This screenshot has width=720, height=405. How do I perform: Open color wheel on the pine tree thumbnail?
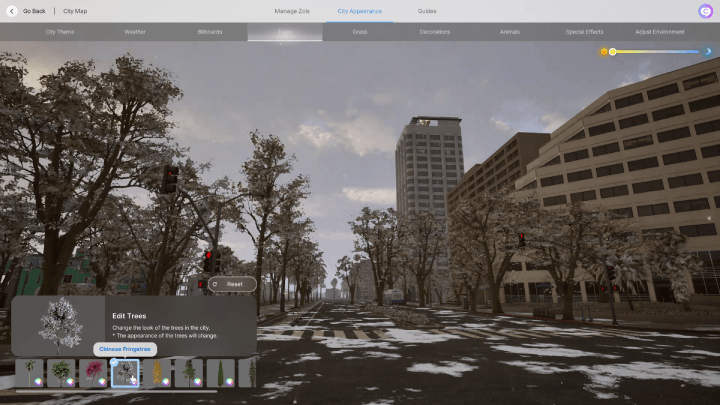tap(198, 381)
